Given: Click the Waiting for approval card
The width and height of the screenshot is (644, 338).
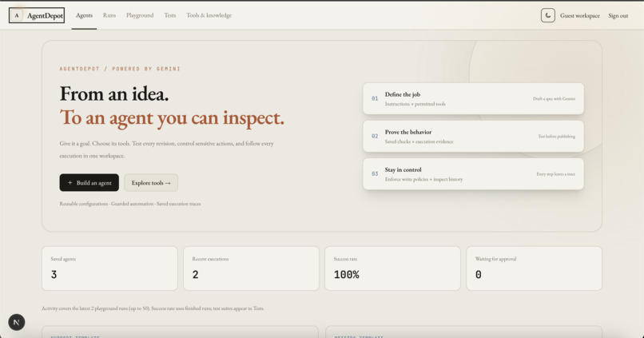Looking at the screenshot, I should click(x=534, y=268).
